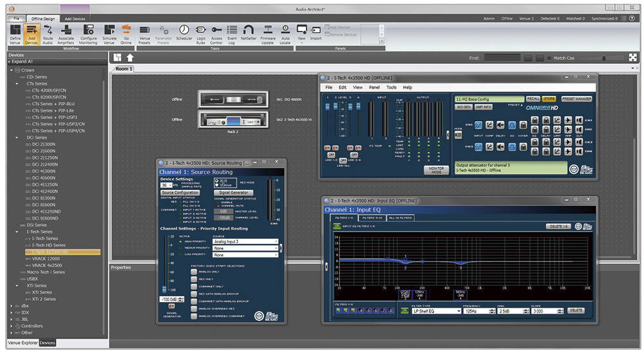This screenshot has height=351, width=644.
Task: Toggle Link 1-2 OFF switch
Action: coord(331,155)
